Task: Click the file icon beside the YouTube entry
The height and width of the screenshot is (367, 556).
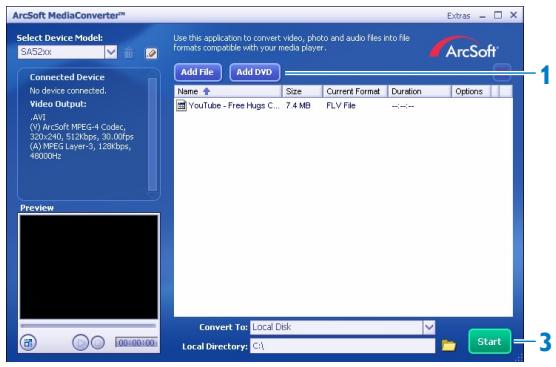Action: coord(181,106)
